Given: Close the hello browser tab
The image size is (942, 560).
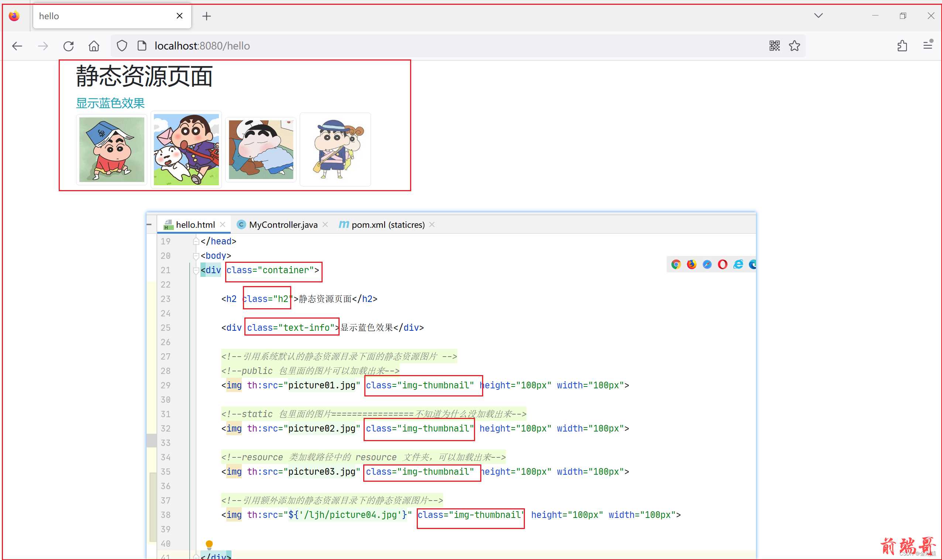Looking at the screenshot, I should coord(179,16).
